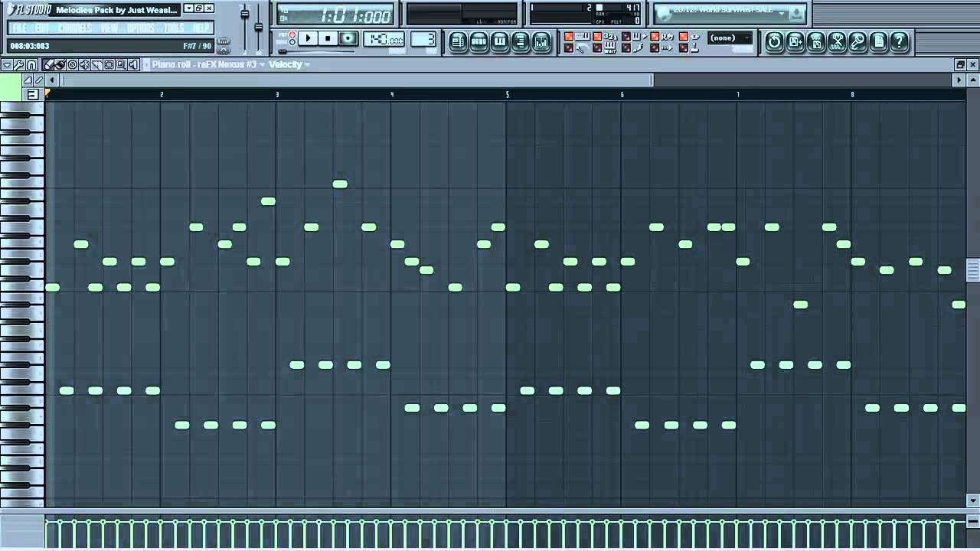Click the Save new version icon

pyautogui.click(x=795, y=42)
